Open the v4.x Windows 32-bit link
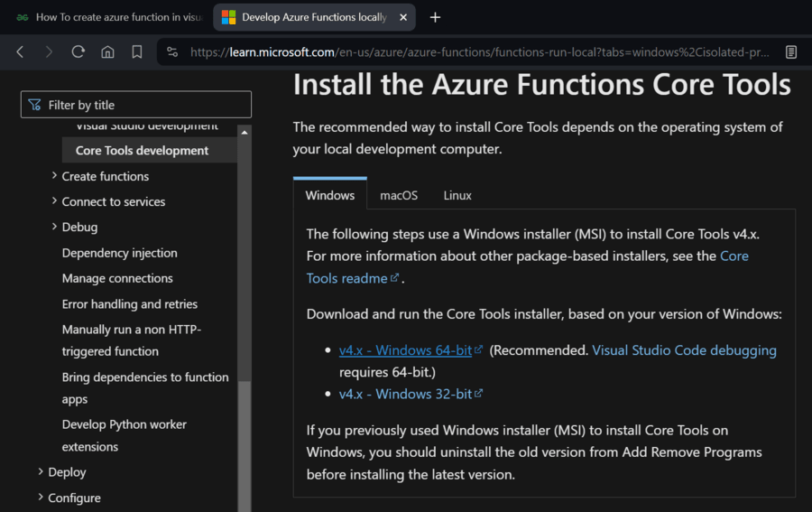 tap(405, 394)
